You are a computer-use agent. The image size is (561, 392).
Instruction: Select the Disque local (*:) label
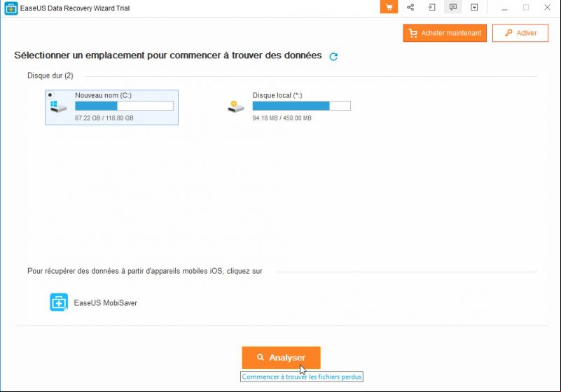click(277, 95)
